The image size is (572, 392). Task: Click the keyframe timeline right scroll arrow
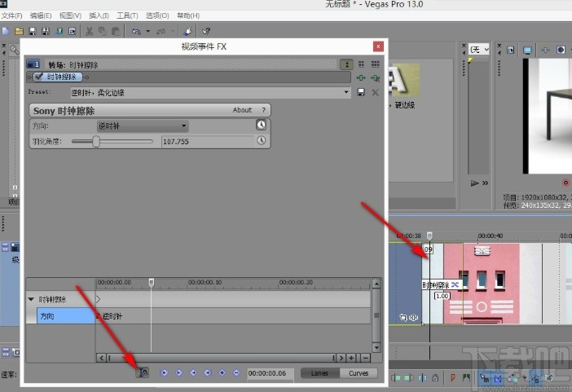[x=341, y=358]
